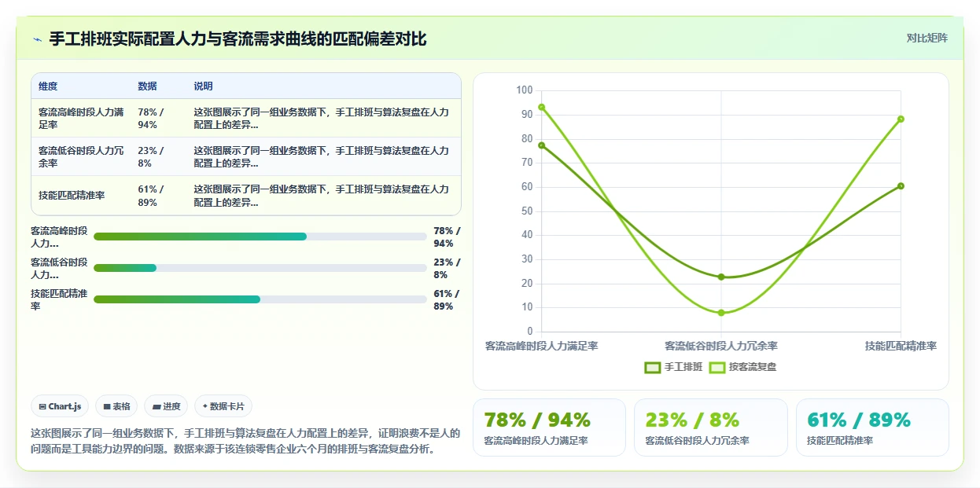Select the 客流低谷时段人力冗余率 table cell
The image size is (980, 488).
click(x=81, y=157)
